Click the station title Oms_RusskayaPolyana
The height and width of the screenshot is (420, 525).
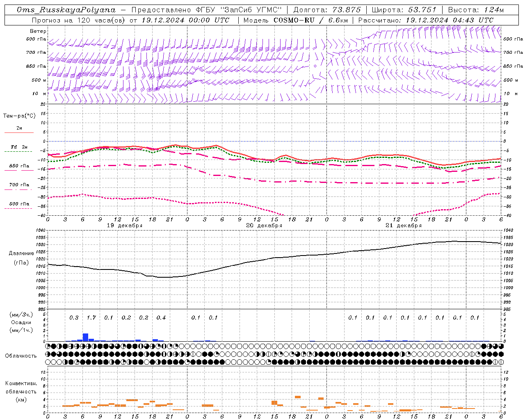[x=66, y=10]
